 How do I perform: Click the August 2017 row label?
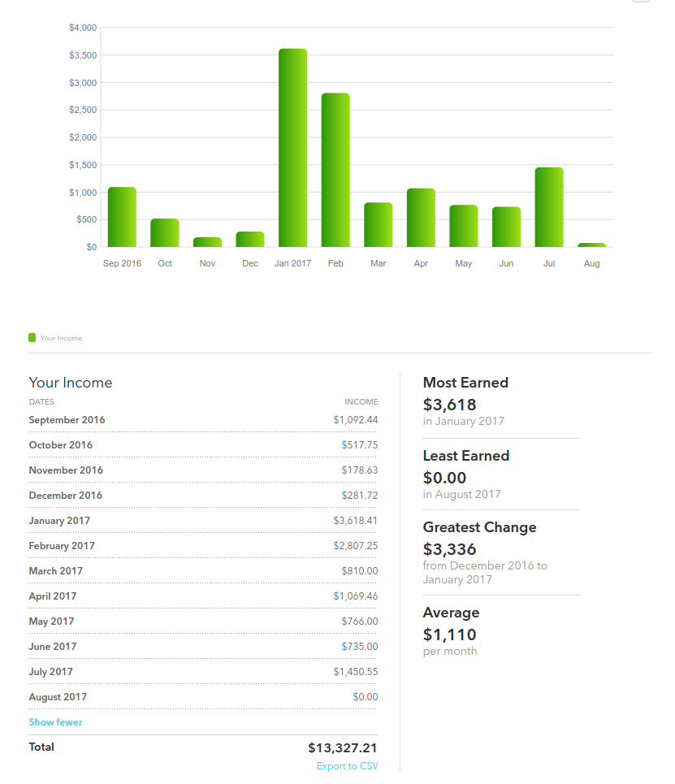58,697
